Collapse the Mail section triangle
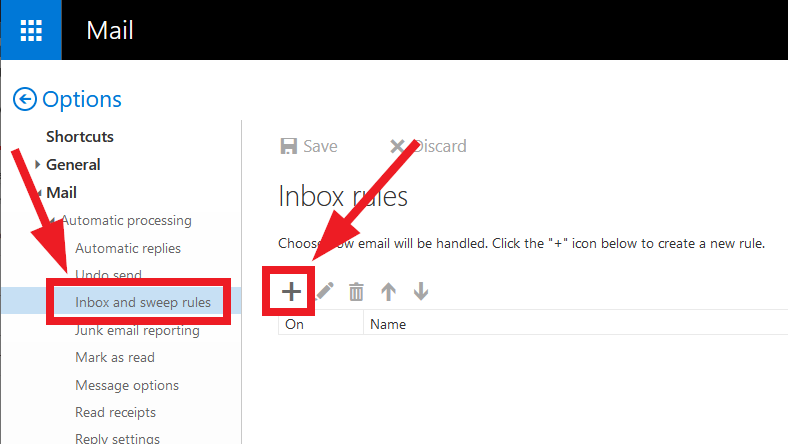788x444 pixels. point(39,193)
